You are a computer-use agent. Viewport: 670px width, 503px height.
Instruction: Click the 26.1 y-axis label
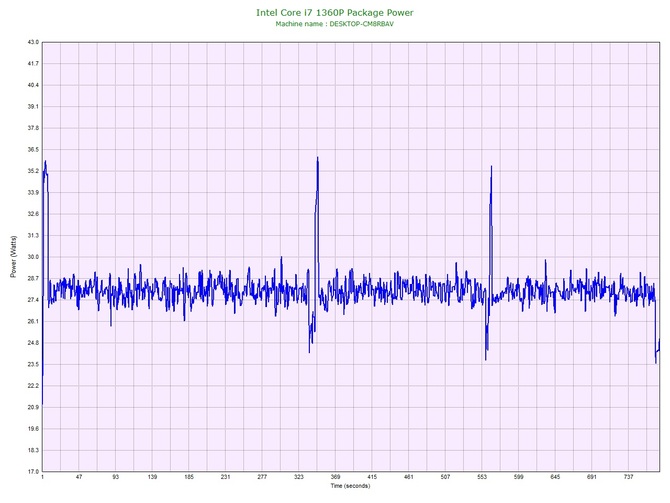pyautogui.click(x=33, y=321)
